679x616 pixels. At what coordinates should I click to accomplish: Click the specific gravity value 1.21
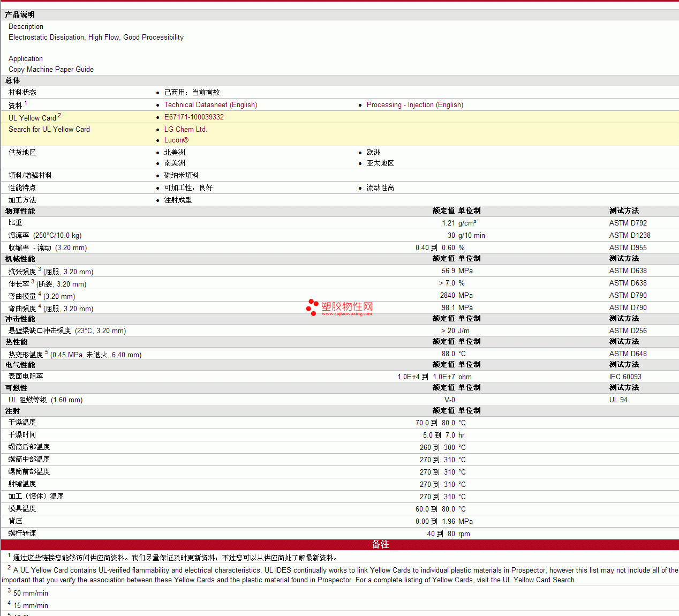pyautogui.click(x=448, y=223)
